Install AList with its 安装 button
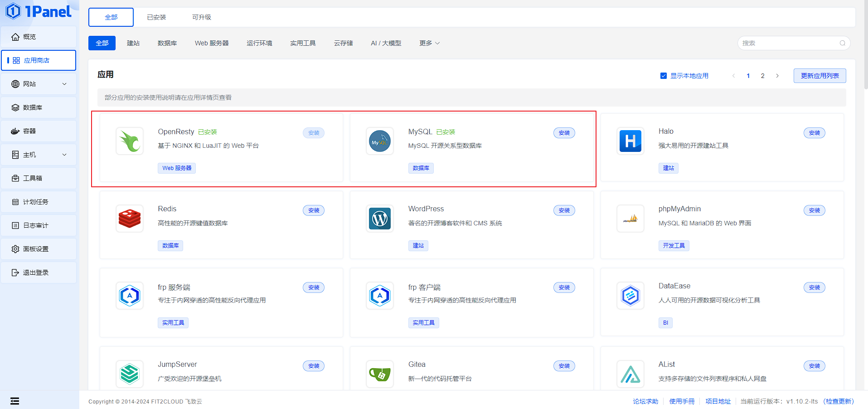The height and width of the screenshot is (409, 868). pyautogui.click(x=815, y=366)
